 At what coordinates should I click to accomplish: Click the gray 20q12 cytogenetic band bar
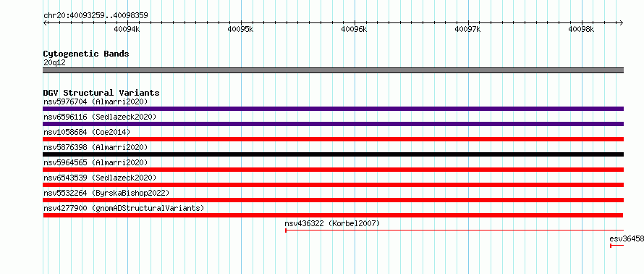pos(333,70)
